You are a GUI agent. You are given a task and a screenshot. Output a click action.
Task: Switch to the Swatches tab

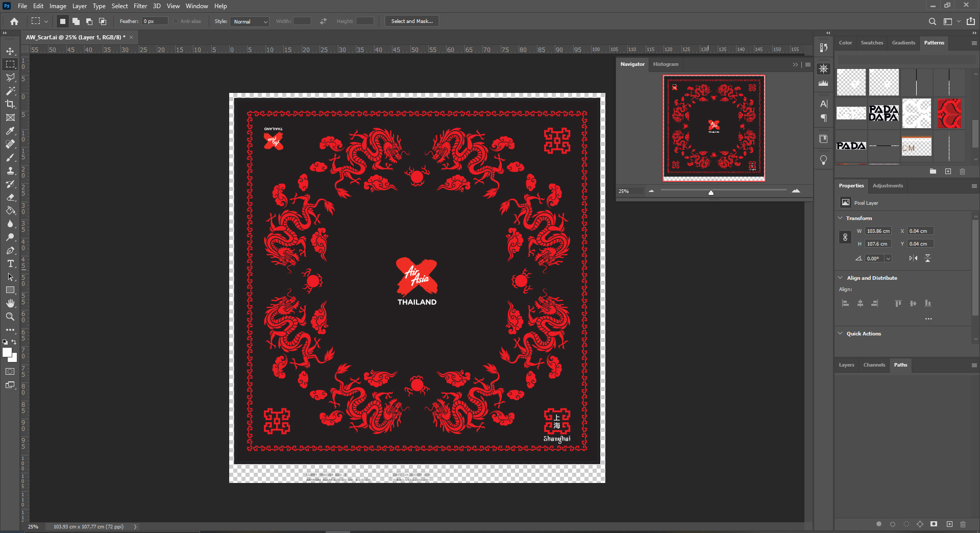click(872, 43)
